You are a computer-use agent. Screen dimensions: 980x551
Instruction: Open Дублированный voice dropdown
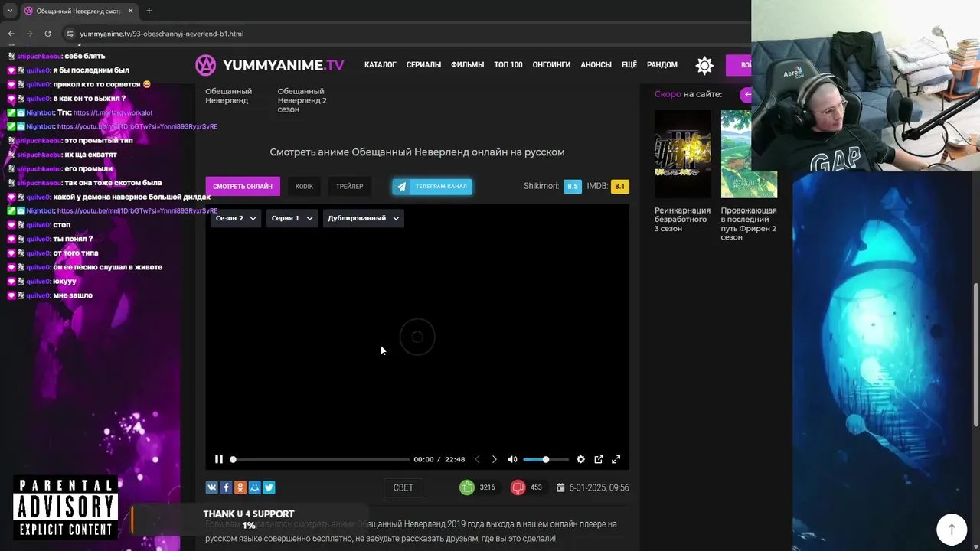click(363, 218)
